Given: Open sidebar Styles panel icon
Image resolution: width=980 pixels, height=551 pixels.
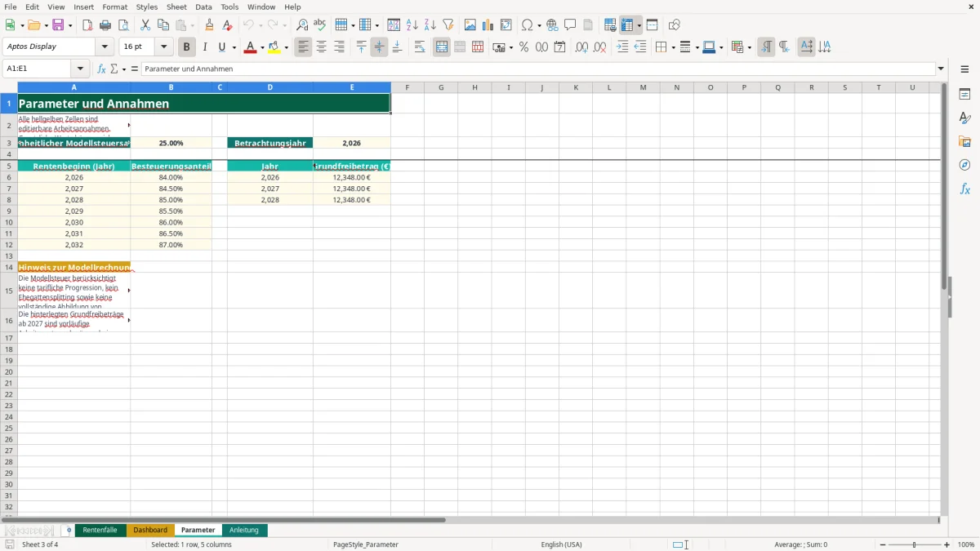Looking at the screenshot, I should pos(964,118).
